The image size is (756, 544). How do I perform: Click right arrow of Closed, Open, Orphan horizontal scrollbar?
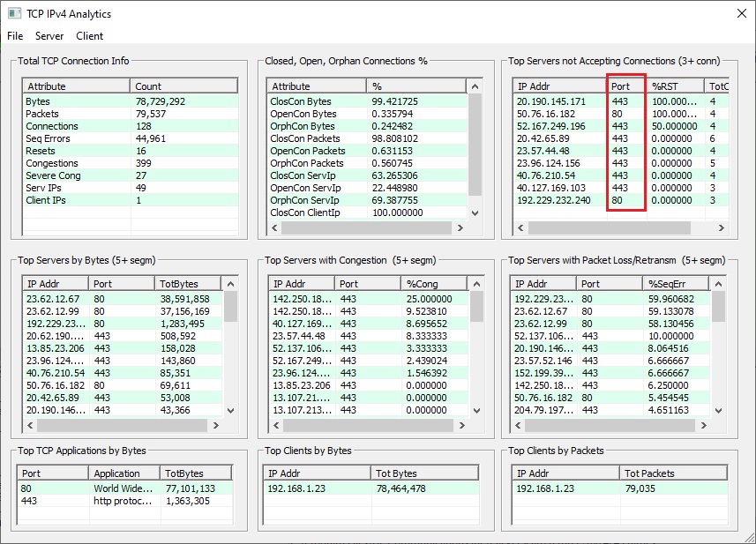click(460, 227)
